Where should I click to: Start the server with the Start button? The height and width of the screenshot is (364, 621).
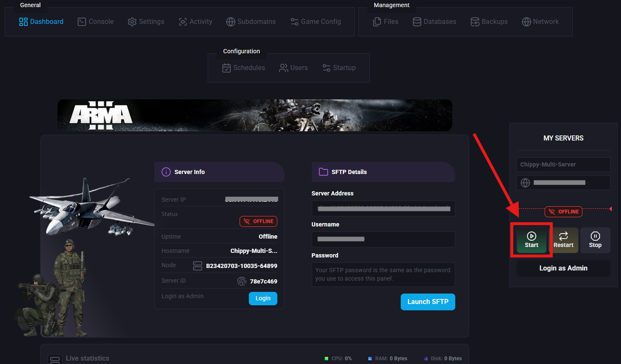click(532, 240)
